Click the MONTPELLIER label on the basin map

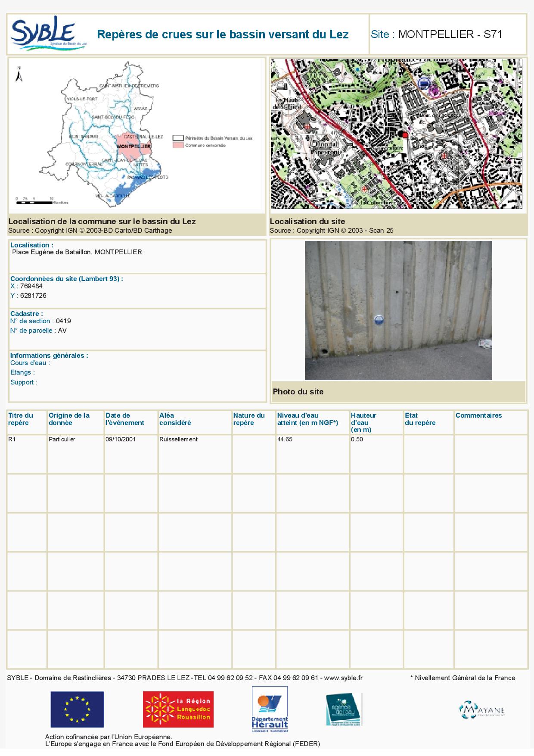[x=134, y=147]
